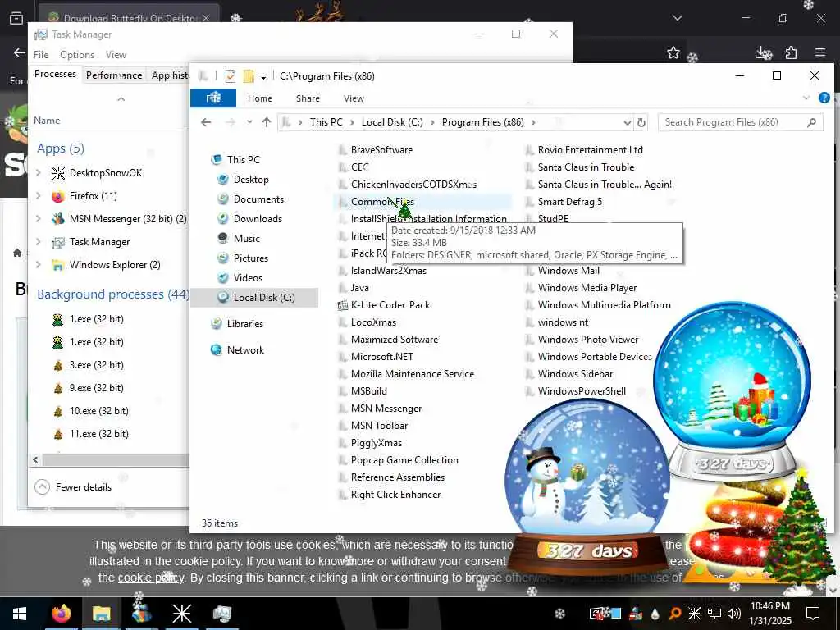Expand the Task Manager process entry
This screenshot has width=840, height=630.
[39, 242]
